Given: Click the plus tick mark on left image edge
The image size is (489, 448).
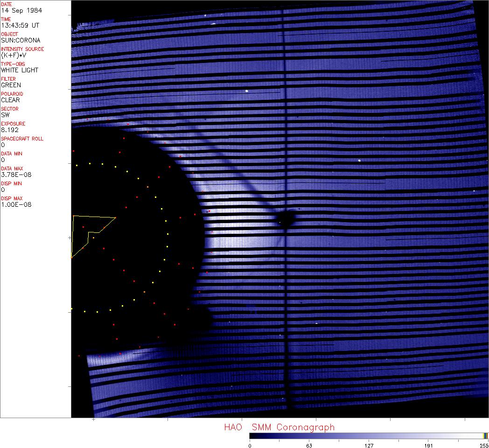Looking at the screenshot, I should coord(70,238).
